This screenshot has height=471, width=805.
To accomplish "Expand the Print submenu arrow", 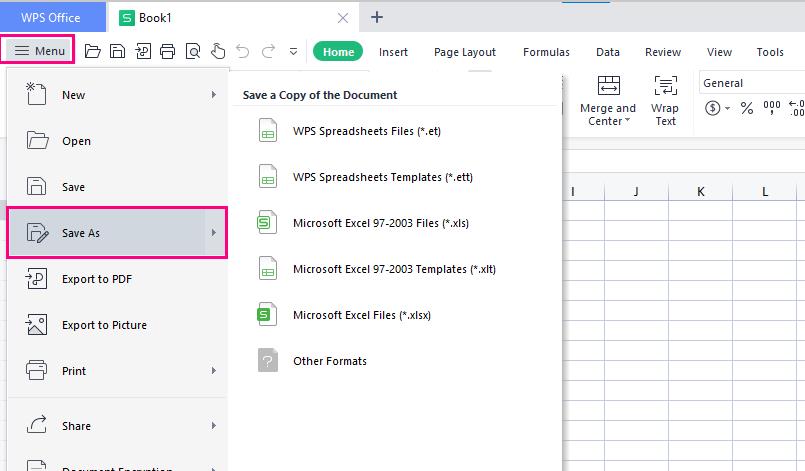I will pos(214,371).
